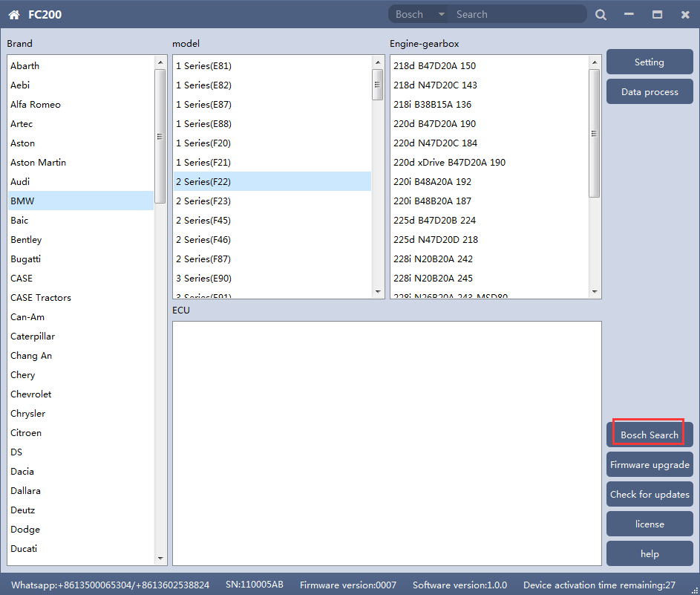700x595 pixels.
Task: Select Citroen brand
Action: [x=81, y=432]
